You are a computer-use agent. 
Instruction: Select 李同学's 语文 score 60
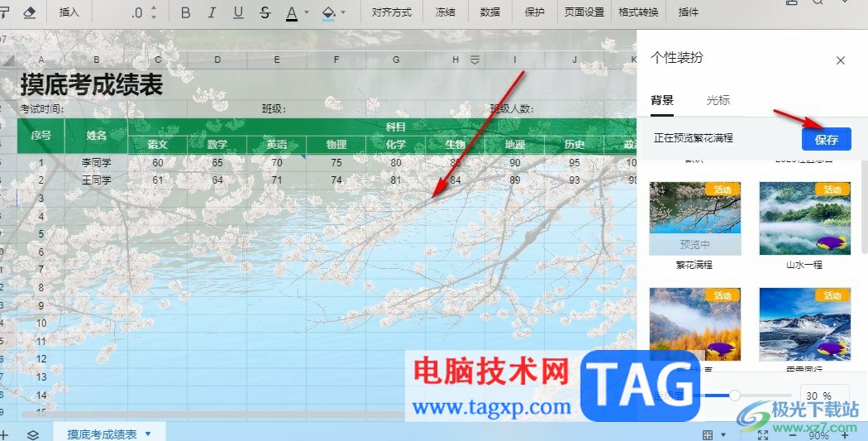click(x=158, y=163)
